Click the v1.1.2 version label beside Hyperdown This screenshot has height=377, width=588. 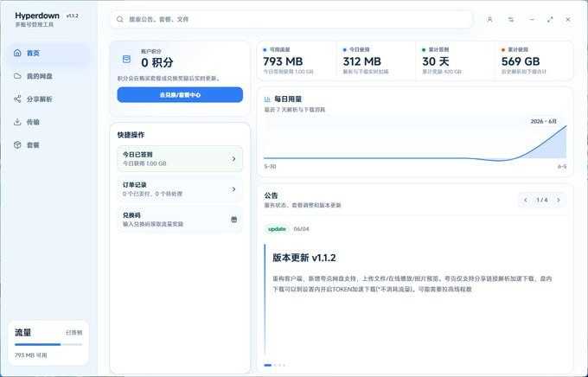[73, 16]
